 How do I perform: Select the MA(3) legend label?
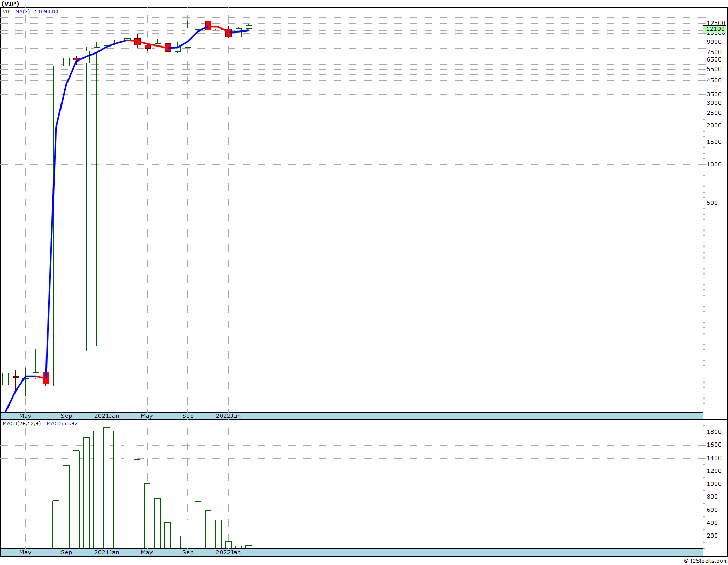[x=22, y=12]
